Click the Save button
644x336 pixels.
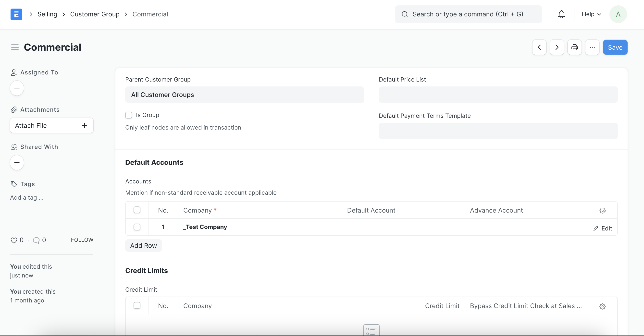tap(615, 47)
